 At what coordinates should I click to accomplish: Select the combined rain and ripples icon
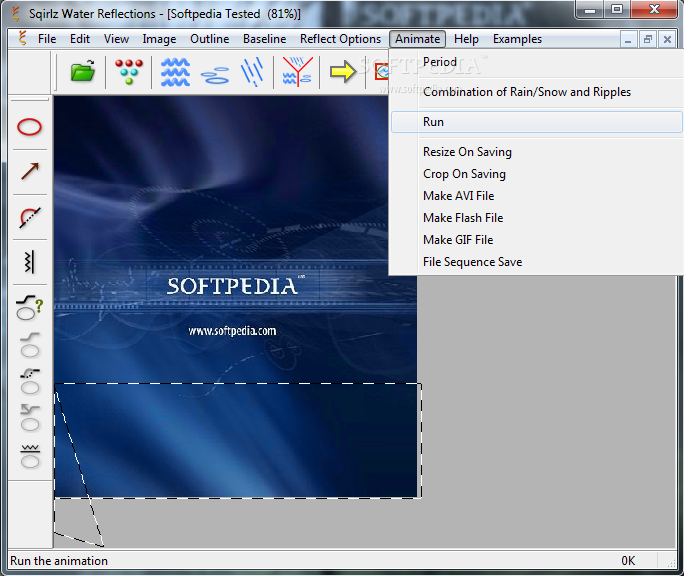297,71
